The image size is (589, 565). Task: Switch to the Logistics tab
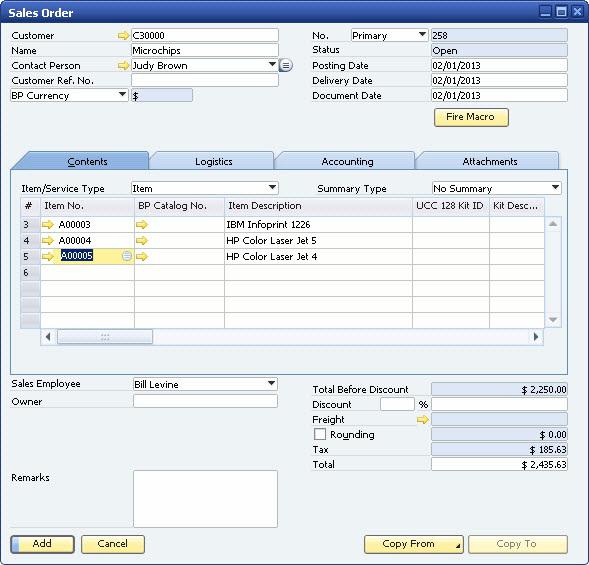point(213,162)
